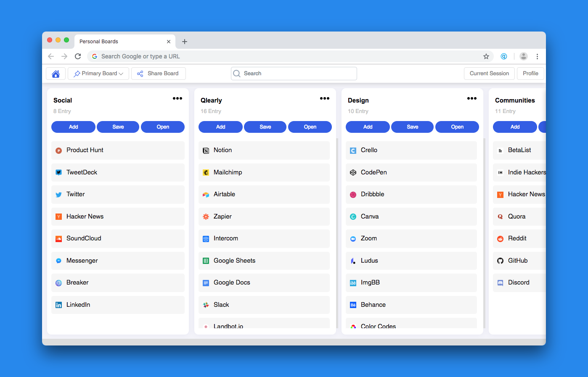Click the Crello icon
Screen dimensions: 588x377
[353, 150]
